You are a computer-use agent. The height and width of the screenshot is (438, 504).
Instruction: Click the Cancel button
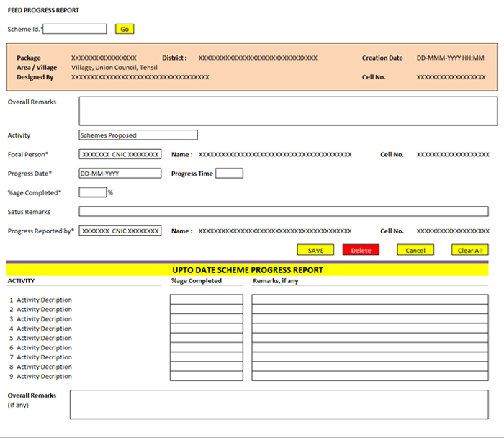coord(415,250)
